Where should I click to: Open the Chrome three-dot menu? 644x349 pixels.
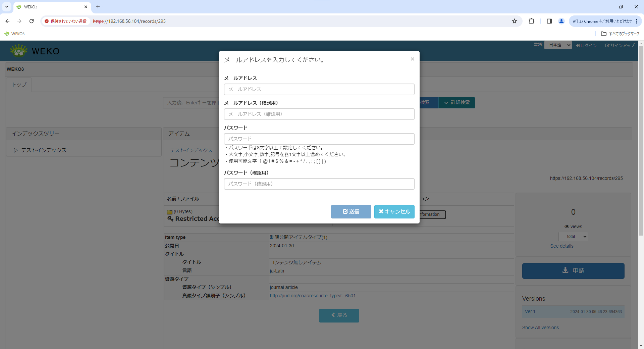tap(636, 21)
